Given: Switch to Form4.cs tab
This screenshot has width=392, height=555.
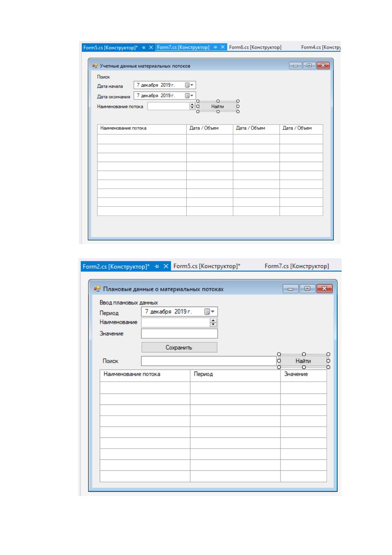Looking at the screenshot, I should coord(321,47).
